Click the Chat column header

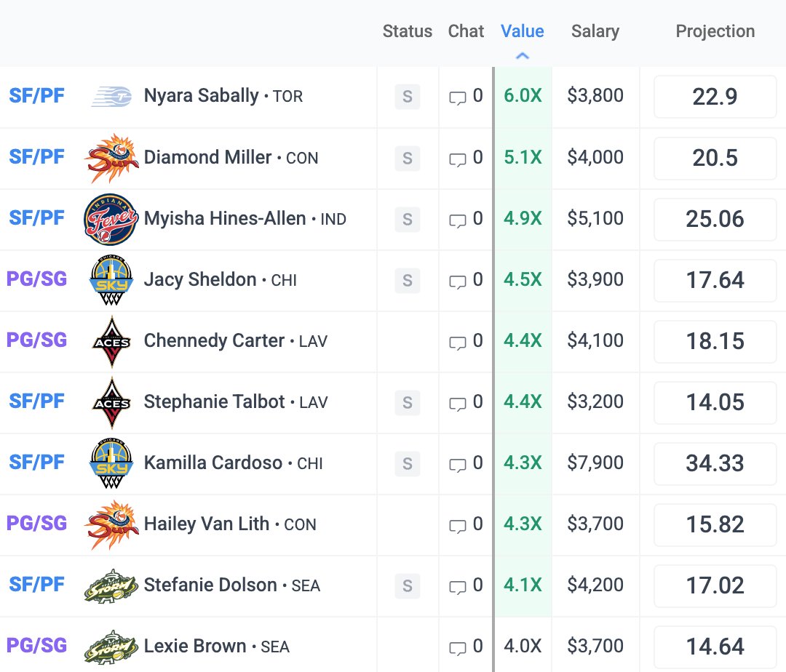(466, 31)
